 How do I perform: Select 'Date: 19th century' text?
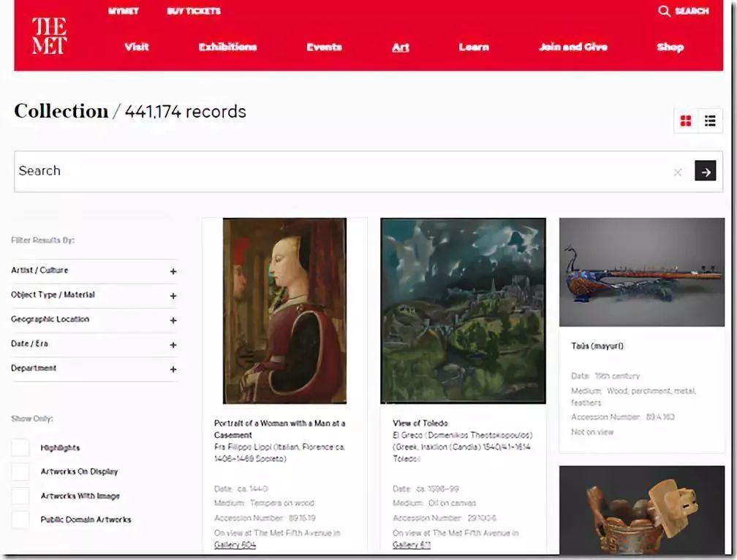[x=605, y=376]
